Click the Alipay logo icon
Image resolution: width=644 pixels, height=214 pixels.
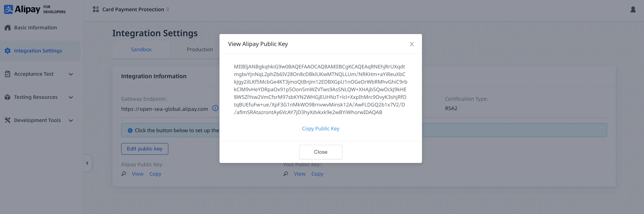8,10
